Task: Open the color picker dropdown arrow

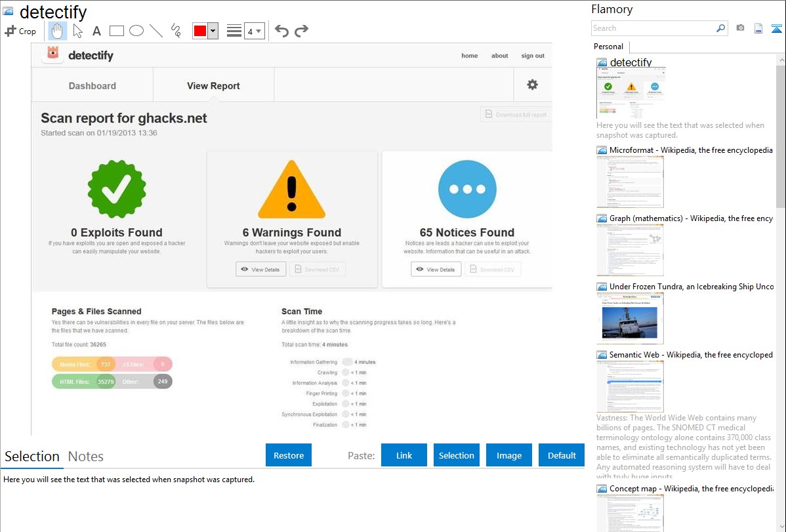Action: point(213,31)
